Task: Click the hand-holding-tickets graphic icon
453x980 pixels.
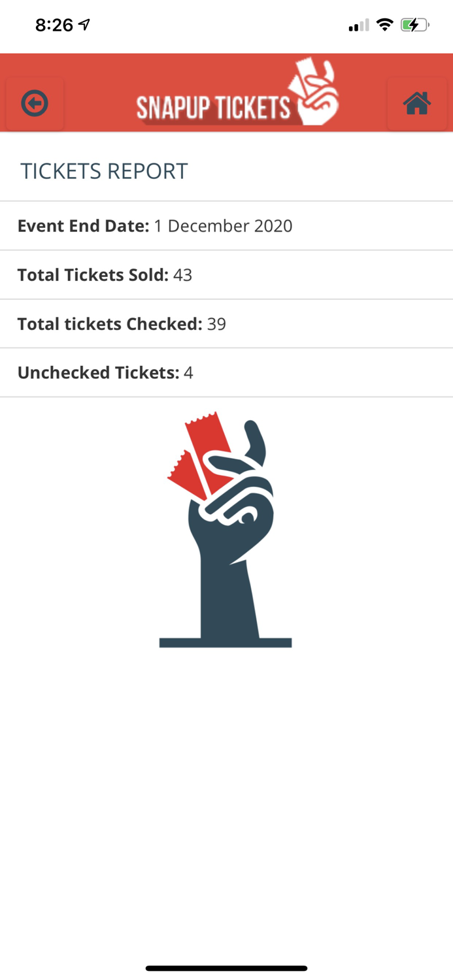Action: coord(226,529)
